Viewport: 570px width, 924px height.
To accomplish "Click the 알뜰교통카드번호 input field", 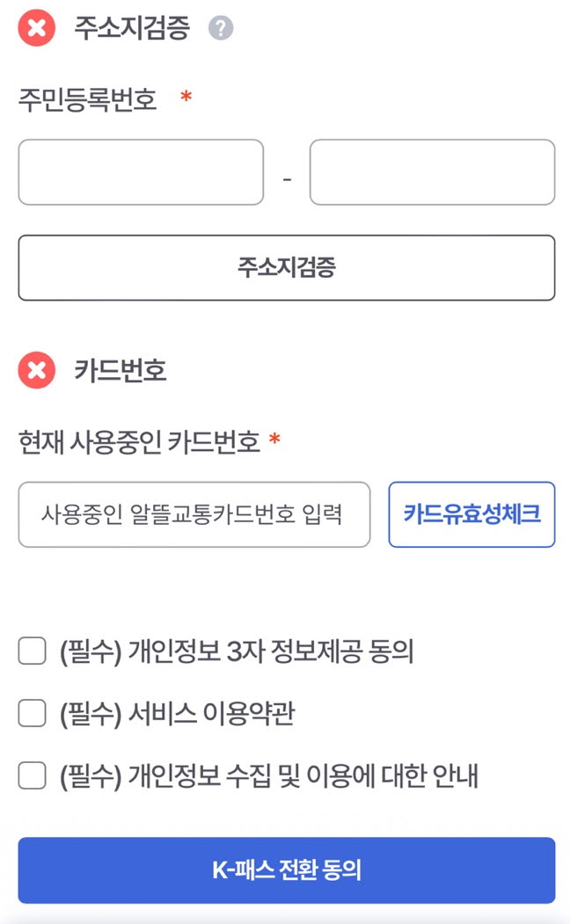I will (195, 516).
